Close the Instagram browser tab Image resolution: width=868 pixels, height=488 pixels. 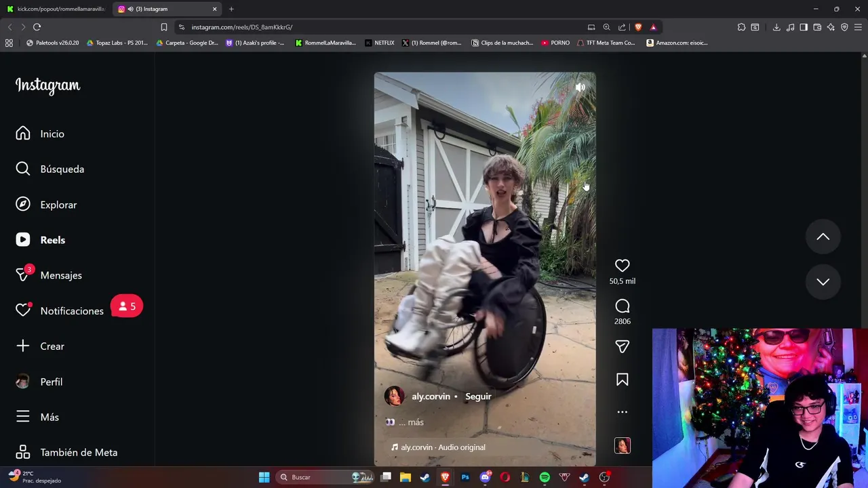(215, 9)
